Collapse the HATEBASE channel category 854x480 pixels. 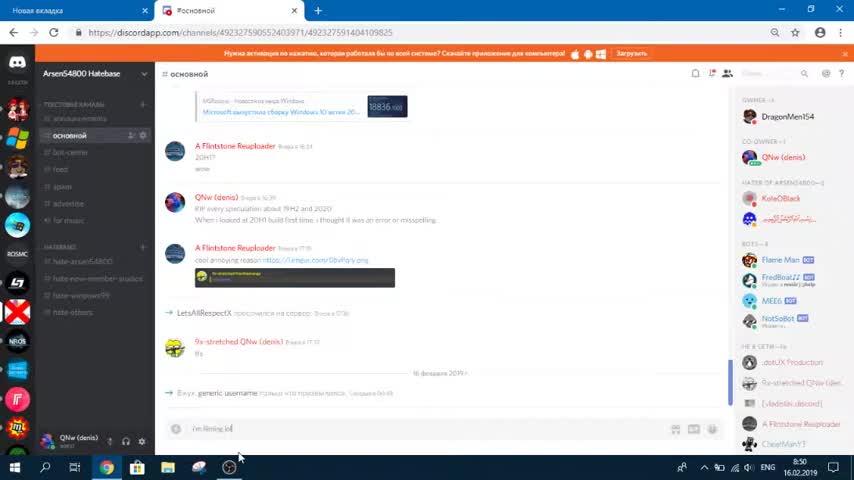pyautogui.click(x=60, y=247)
